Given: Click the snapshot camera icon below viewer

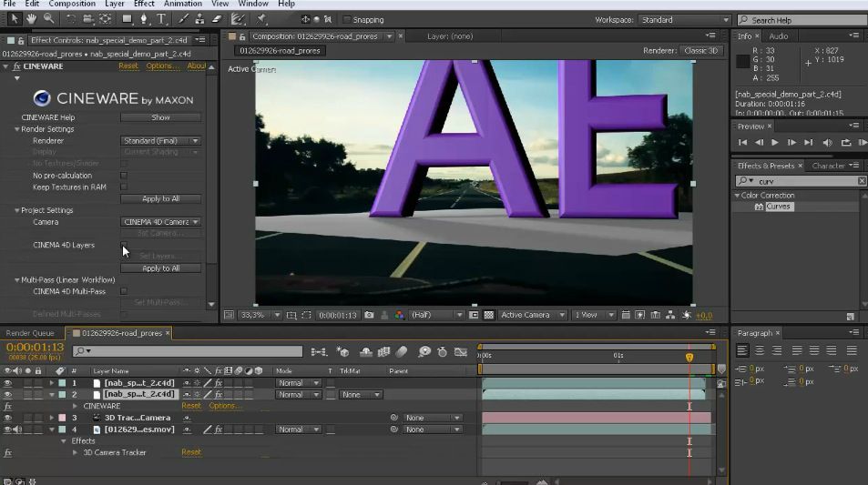Looking at the screenshot, I should [x=369, y=315].
